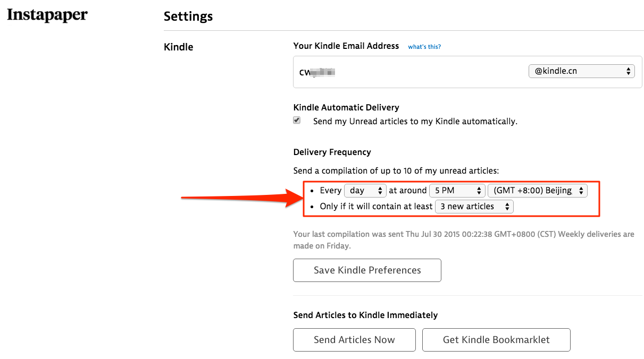Click the Instapaper logo
The image size is (644, 359).
click(x=47, y=15)
